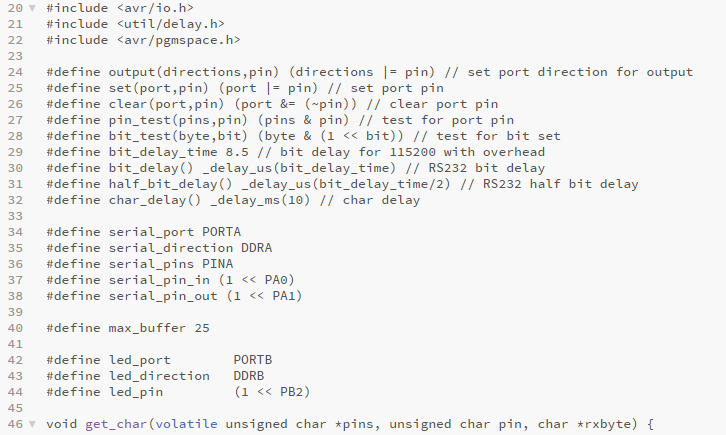Collapse the fold arrow at line 20
The width and height of the screenshot is (726, 435).
pyautogui.click(x=32, y=8)
